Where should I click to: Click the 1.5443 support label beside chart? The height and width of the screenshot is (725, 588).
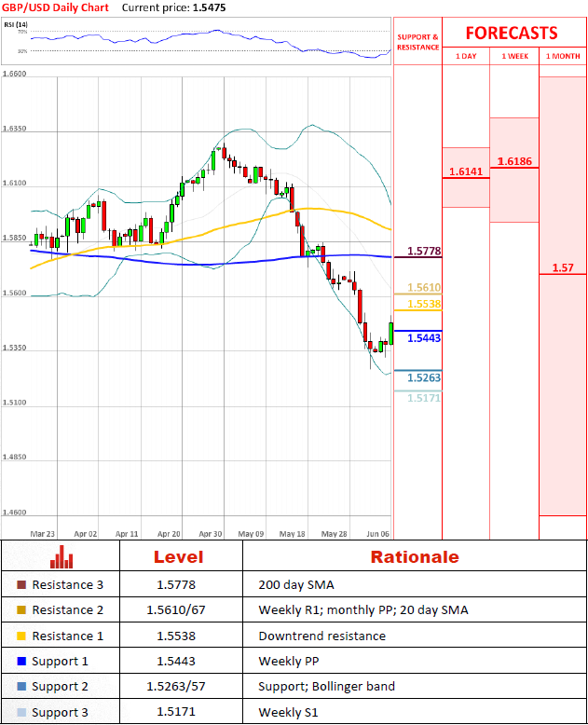(424, 338)
